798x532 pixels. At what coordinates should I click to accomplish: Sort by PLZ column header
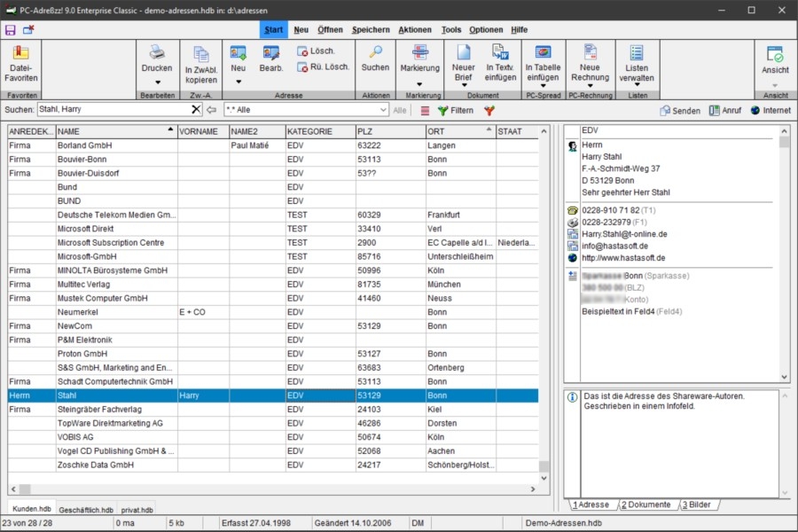click(390, 131)
